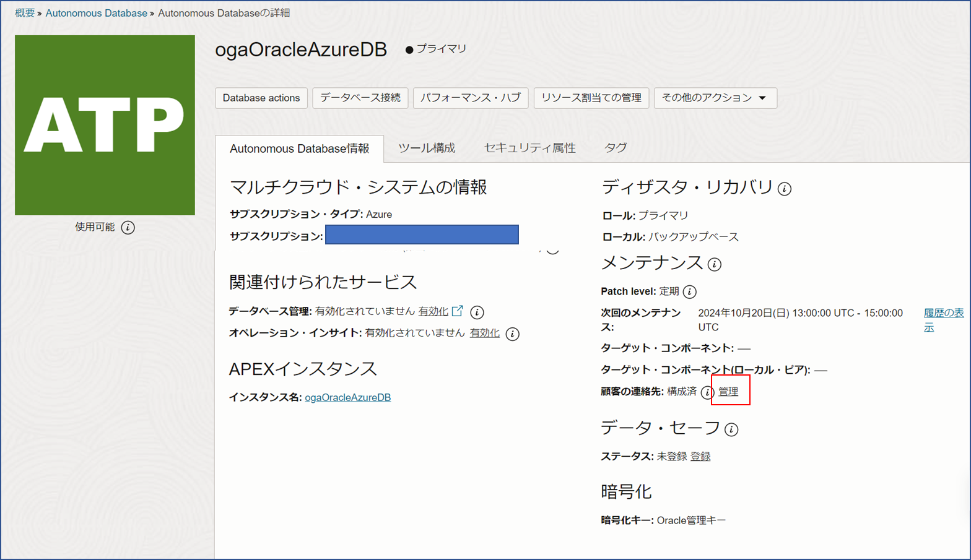Click 登録 link for データ・セーフ status
This screenshot has height=560, width=971.
[x=700, y=456]
